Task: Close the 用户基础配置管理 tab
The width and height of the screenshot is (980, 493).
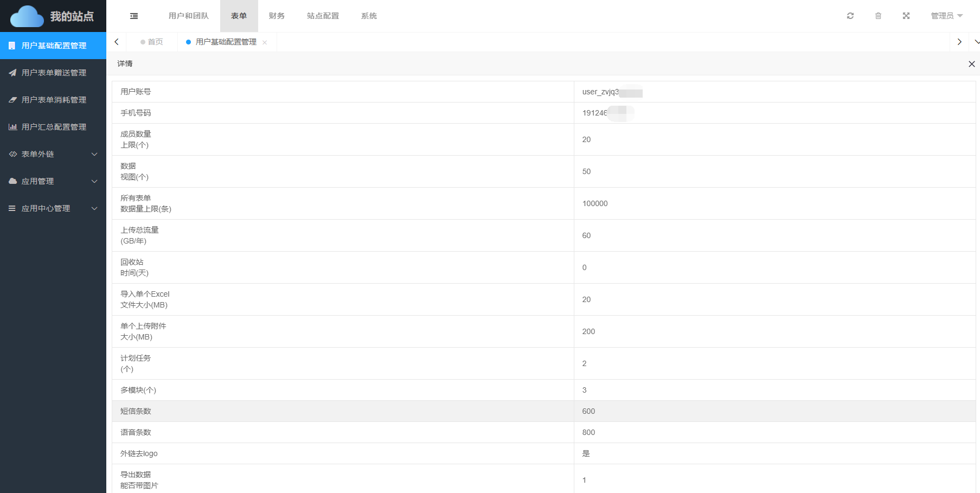Action: point(265,42)
